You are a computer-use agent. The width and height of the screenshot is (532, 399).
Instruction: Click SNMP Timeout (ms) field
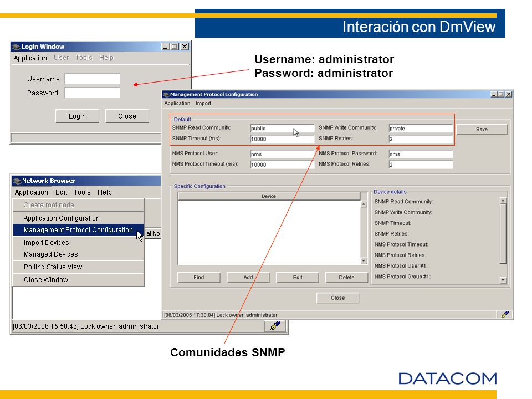click(282, 139)
